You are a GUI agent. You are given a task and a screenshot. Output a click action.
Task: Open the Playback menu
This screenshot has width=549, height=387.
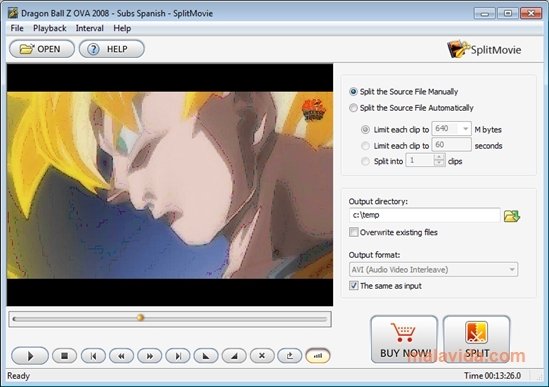pos(50,28)
